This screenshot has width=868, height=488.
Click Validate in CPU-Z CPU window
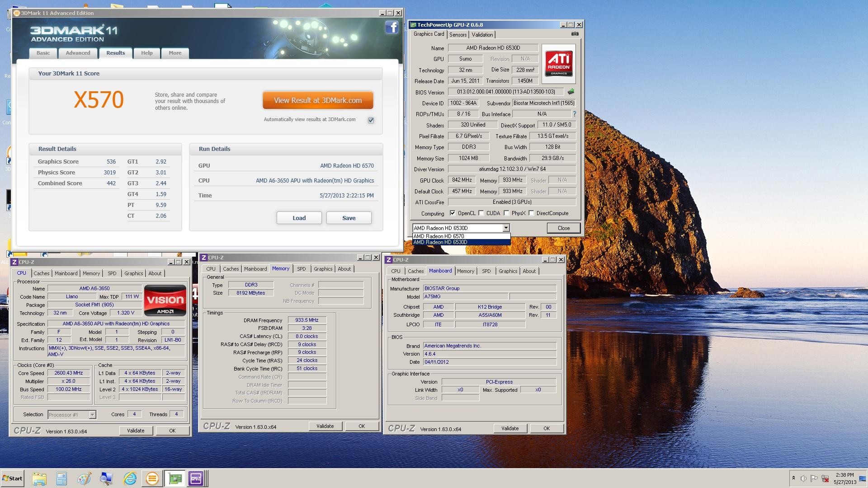[136, 431]
